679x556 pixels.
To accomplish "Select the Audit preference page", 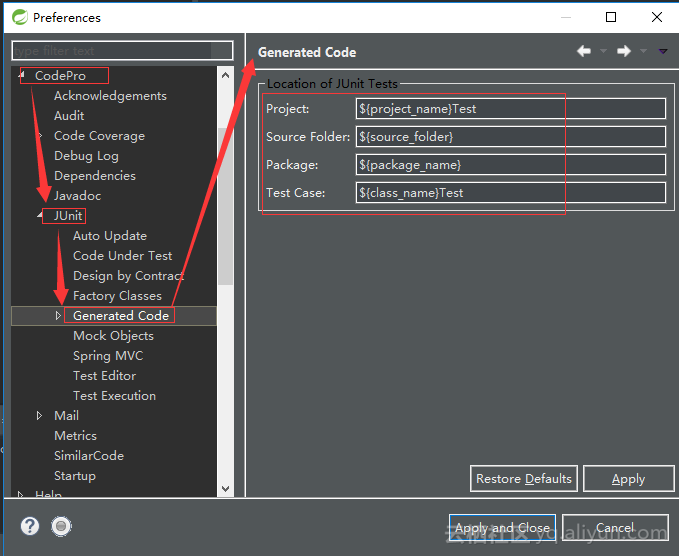I will click(69, 116).
